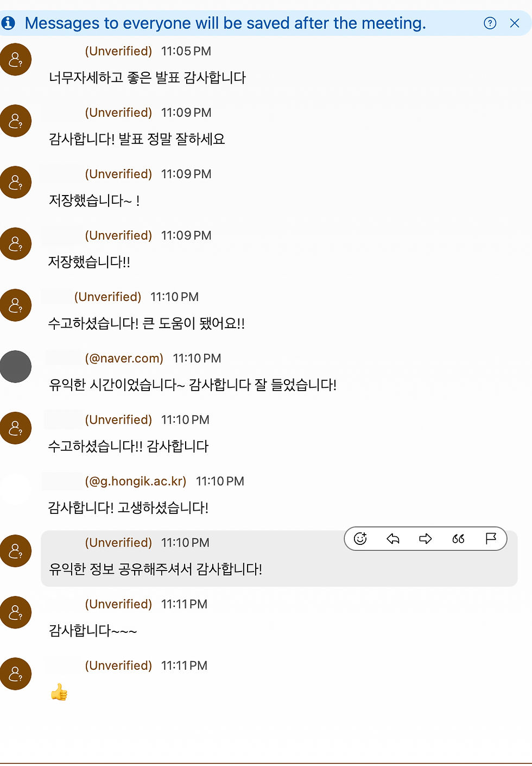Forward the highlighted message using the right arrow icon
The image size is (532, 766).
pos(426,538)
